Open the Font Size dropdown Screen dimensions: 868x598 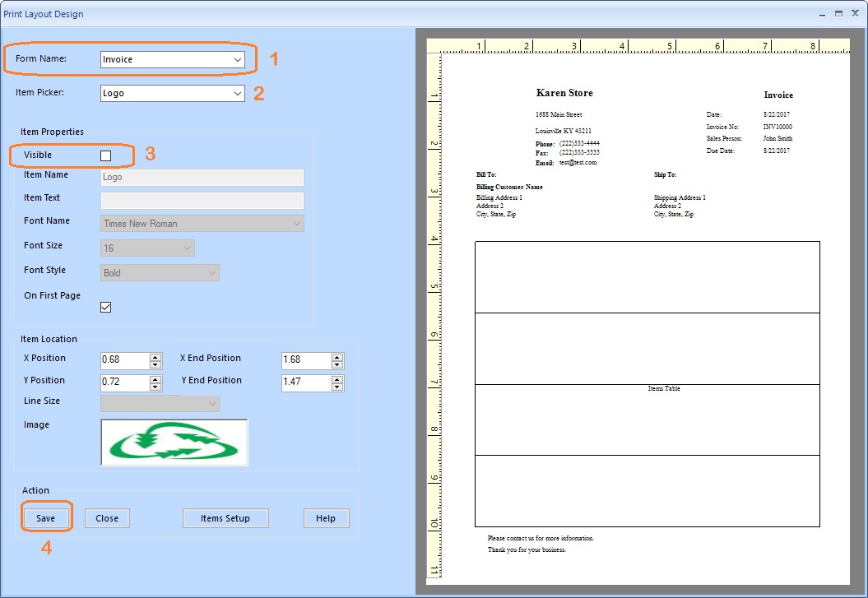187,248
